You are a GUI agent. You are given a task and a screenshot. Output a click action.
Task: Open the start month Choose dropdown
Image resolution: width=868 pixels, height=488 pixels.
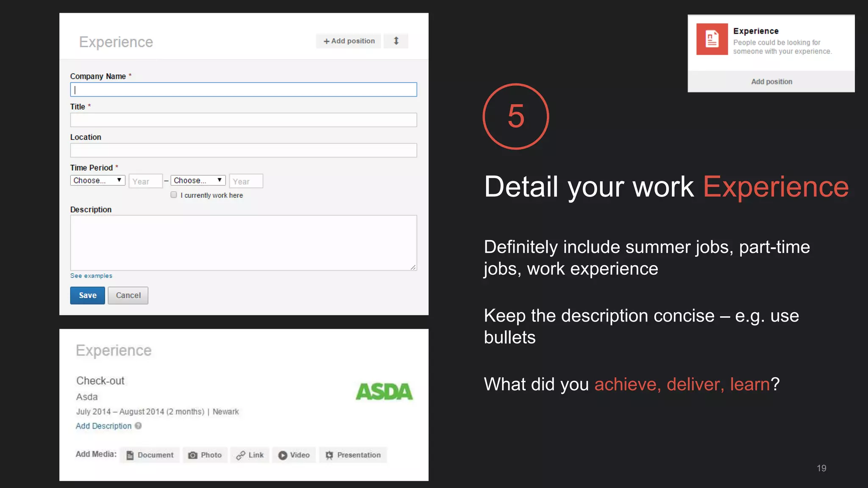pyautogui.click(x=97, y=180)
